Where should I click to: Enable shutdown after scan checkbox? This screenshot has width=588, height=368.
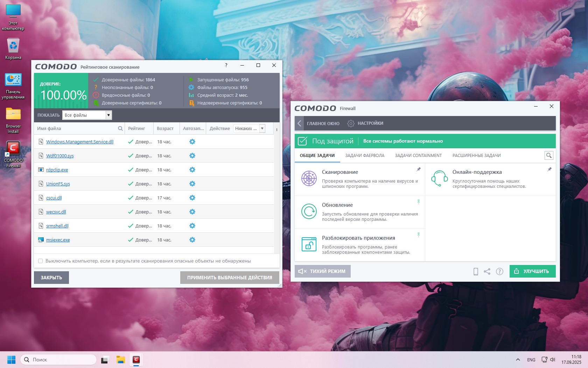pos(40,261)
